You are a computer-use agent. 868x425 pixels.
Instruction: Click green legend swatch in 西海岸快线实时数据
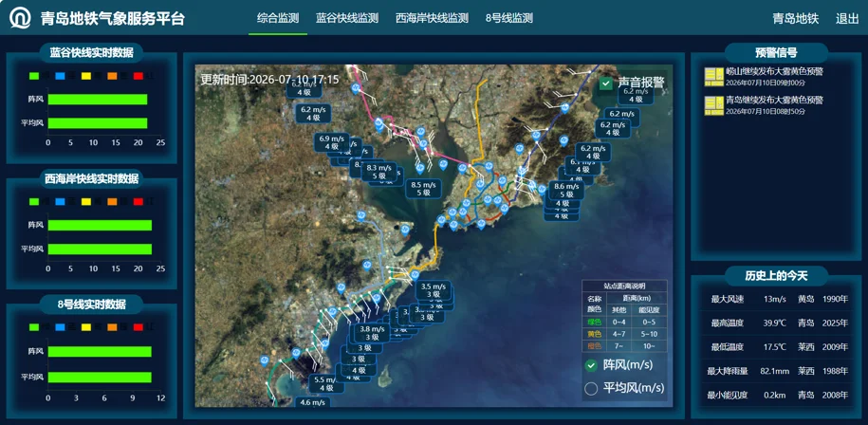click(34, 201)
